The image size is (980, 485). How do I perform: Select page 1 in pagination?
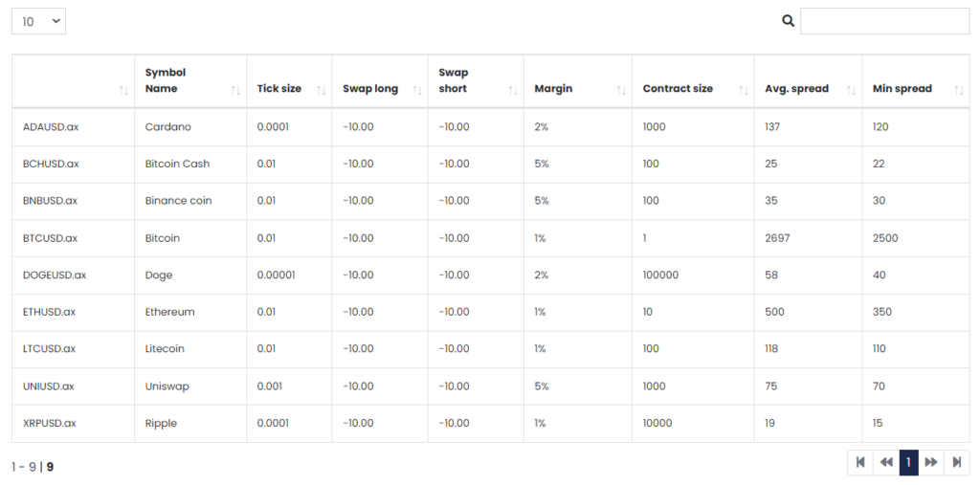click(x=909, y=462)
